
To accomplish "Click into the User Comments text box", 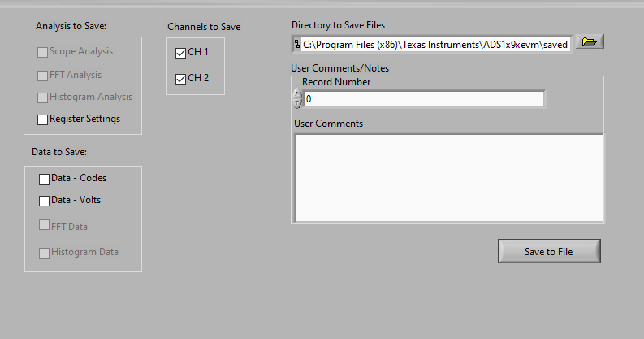I will [x=449, y=178].
